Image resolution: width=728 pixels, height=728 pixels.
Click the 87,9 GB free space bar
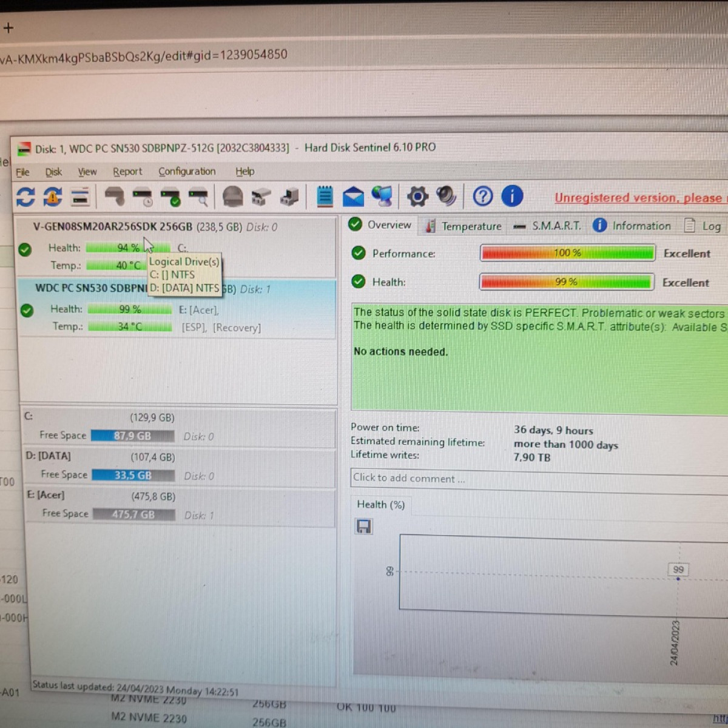pos(132,436)
